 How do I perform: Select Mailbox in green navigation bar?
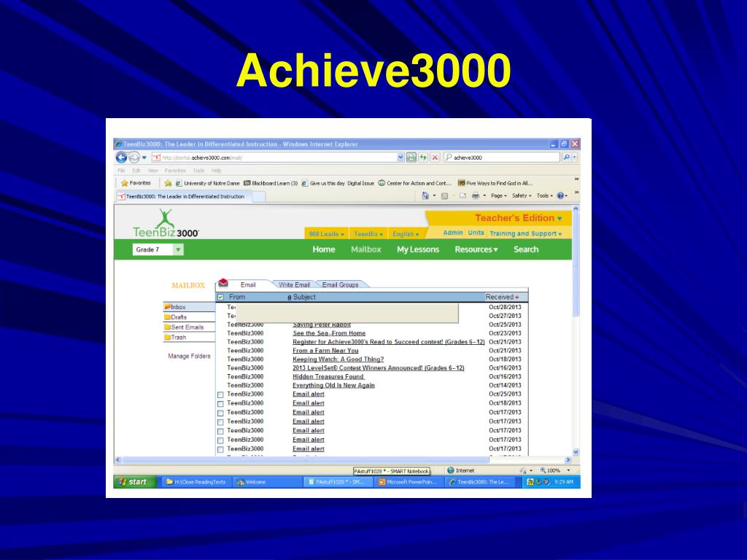(x=366, y=249)
